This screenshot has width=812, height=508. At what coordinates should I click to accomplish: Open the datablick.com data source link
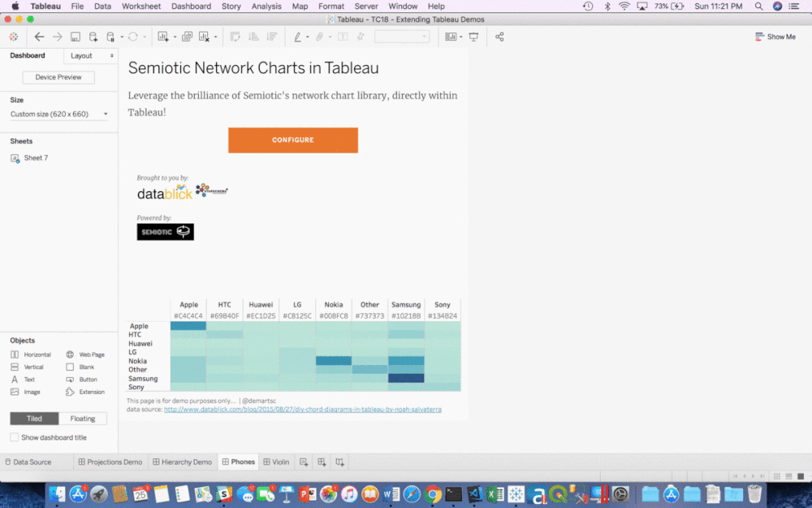pyautogui.click(x=302, y=409)
